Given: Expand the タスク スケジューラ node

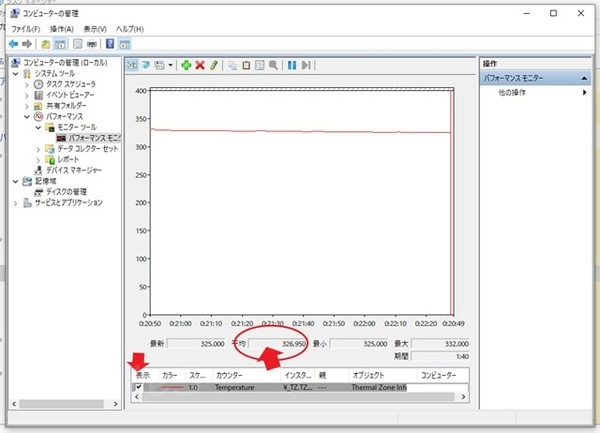Looking at the screenshot, I should click(27, 85).
